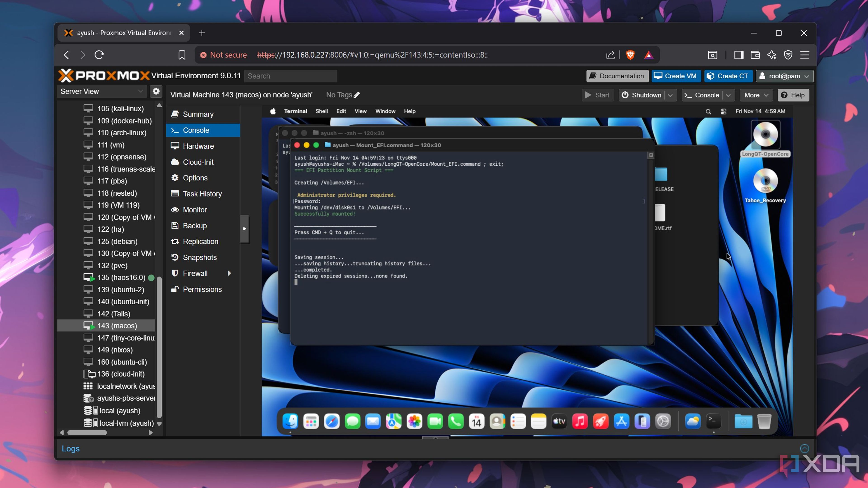This screenshot has height=488, width=868.
Task: Open the Hardware tab
Action: click(203, 146)
